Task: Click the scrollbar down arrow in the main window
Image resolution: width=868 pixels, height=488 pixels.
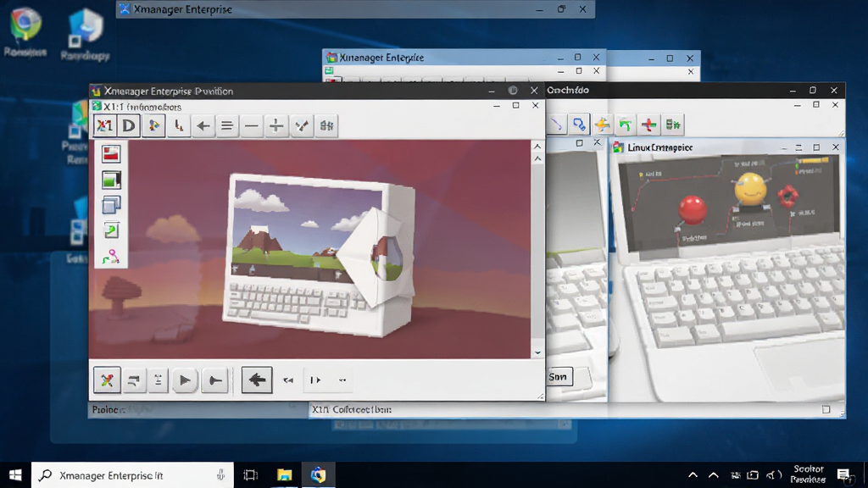Action: click(x=537, y=352)
